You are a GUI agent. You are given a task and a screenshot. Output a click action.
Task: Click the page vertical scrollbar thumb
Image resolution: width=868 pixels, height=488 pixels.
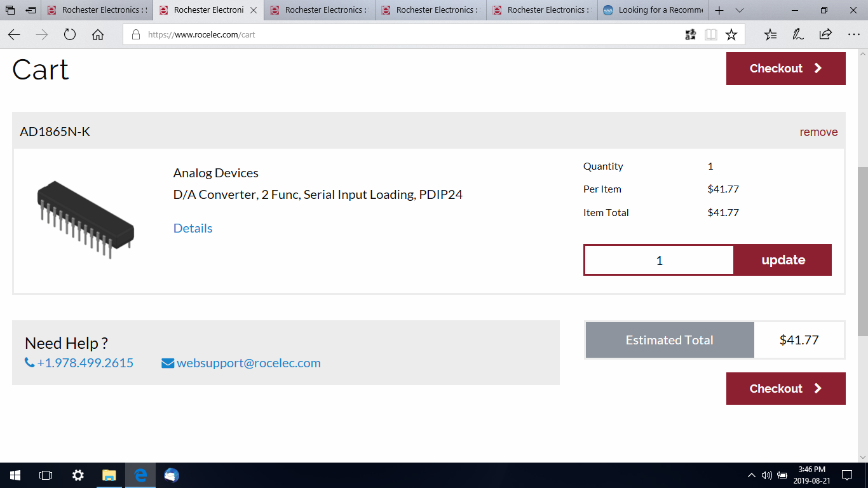(862, 251)
